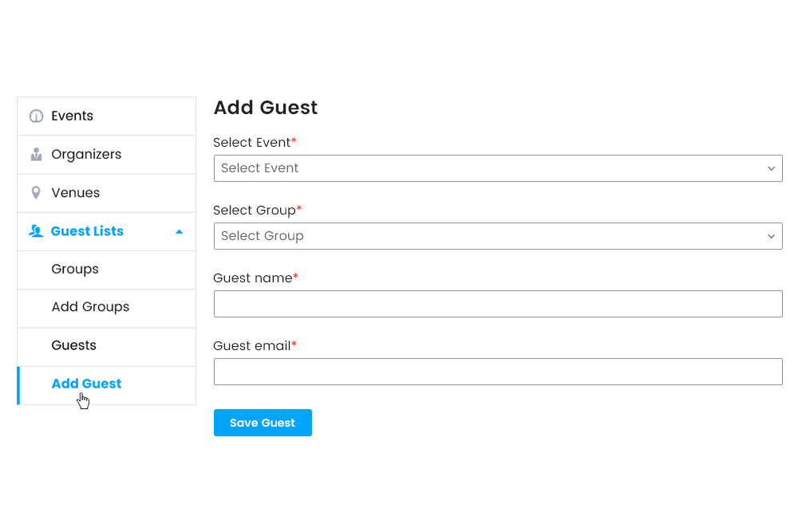The image size is (798, 532).
Task: Click the people icon beside Guest Lists
Action: coord(36,231)
